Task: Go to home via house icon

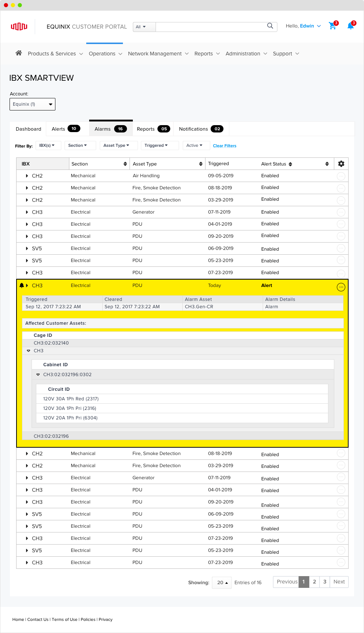Action: tap(19, 53)
